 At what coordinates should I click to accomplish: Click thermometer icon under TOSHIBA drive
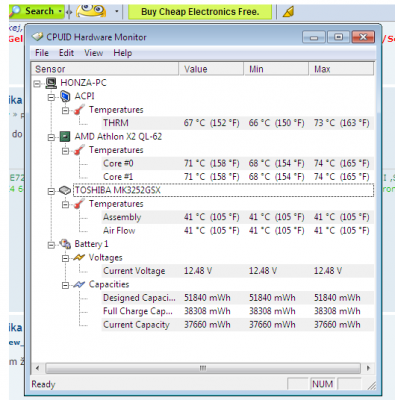79,204
